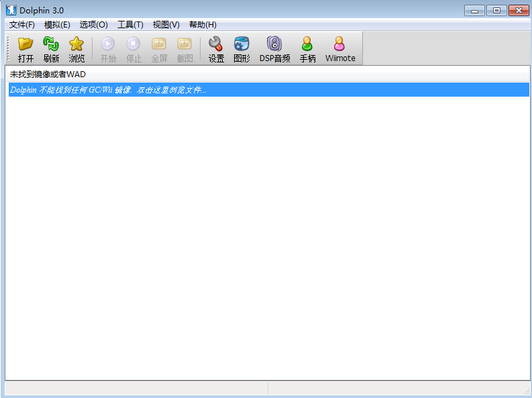
Task: Click the toolbar drag handle grip
Action: click(x=8, y=48)
